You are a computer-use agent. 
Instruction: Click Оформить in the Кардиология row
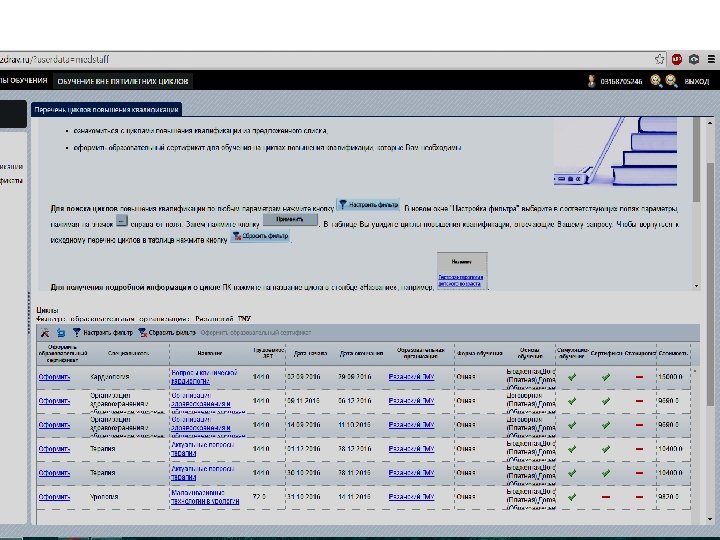(x=54, y=377)
